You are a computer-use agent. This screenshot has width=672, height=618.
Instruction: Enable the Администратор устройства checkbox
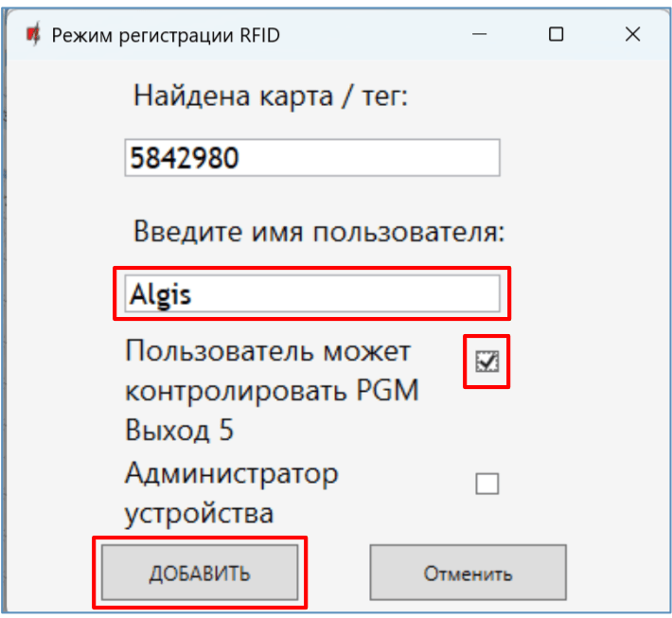pos(486,485)
